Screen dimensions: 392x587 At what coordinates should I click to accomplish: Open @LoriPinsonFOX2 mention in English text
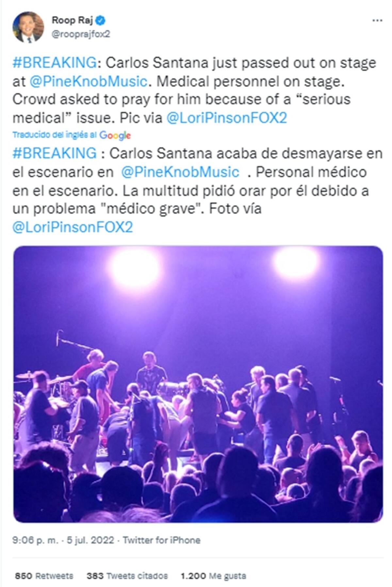[226, 118]
